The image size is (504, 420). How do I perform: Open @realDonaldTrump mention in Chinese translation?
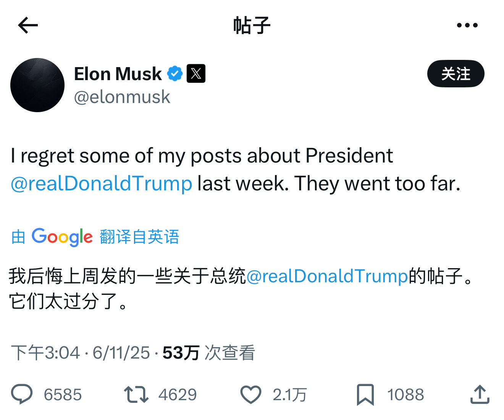327,276
